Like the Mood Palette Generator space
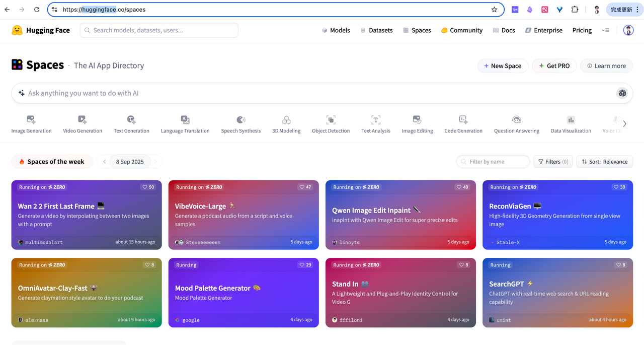 305,265
